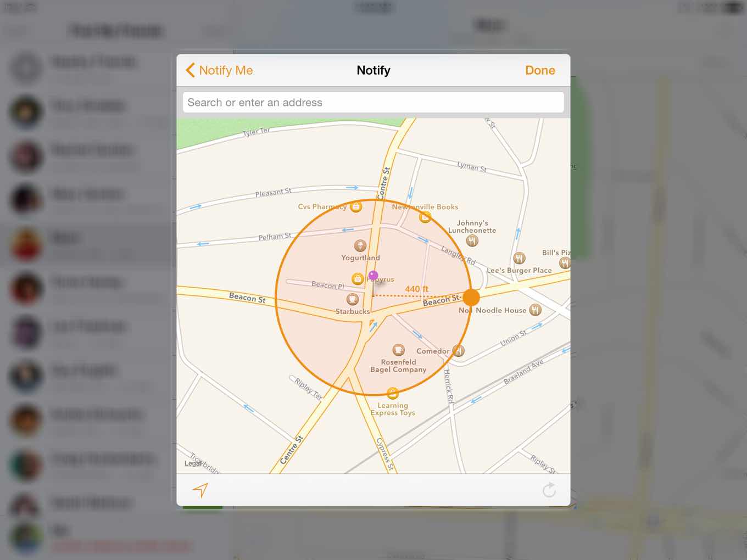Tap the Lee's Burger Place label
The width and height of the screenshot is (747, 560).
(519, 270)
